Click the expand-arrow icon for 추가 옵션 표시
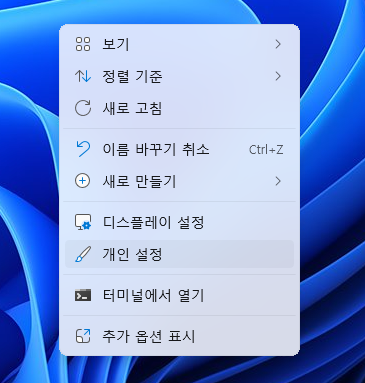 [x=83, y=336]
